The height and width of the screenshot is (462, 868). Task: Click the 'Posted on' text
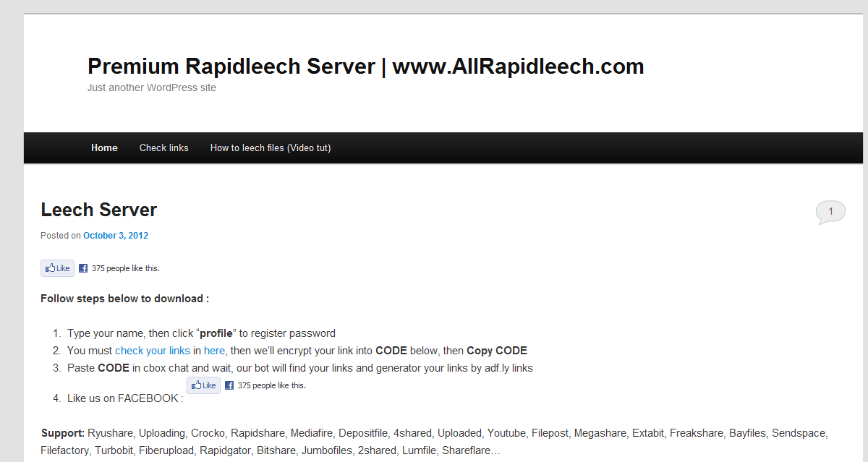click(61, 235)
